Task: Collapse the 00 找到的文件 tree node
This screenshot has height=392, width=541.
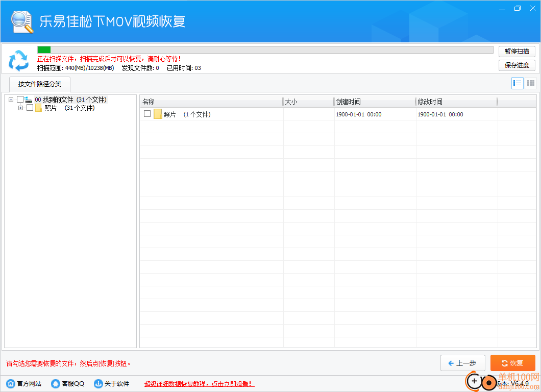Action: (11, 100)
